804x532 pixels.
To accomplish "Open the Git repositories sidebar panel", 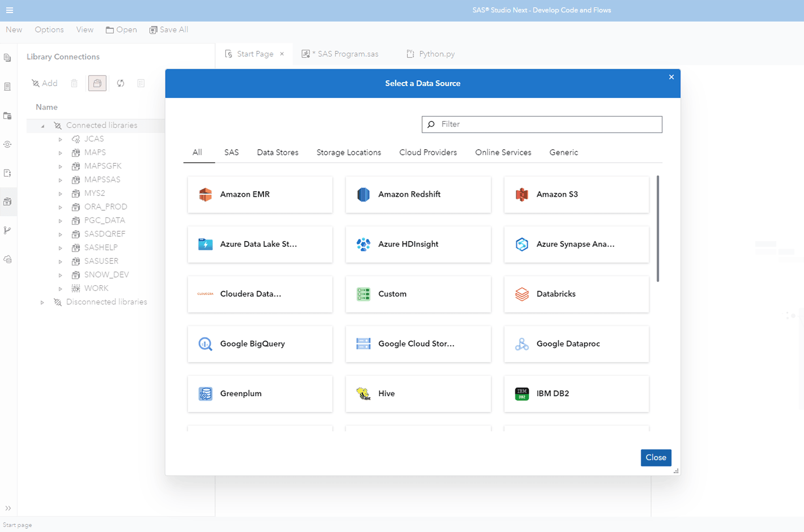I will pos(8,230).
